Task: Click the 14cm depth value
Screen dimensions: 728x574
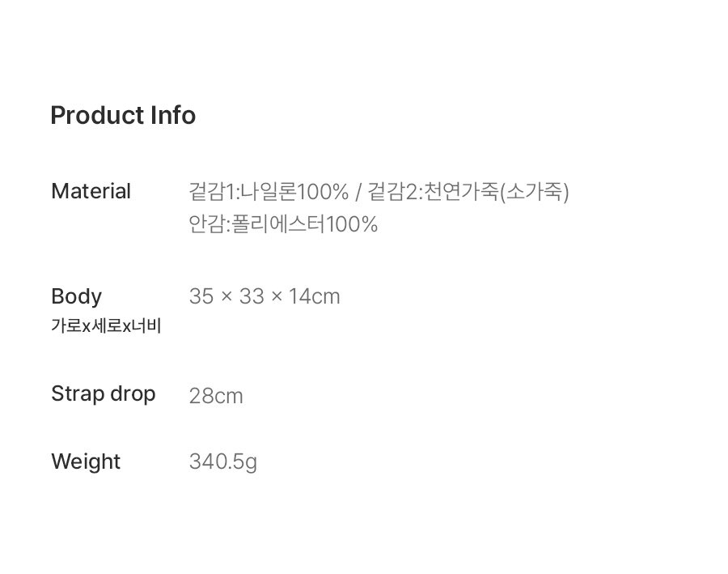Action: pyautogui.click(x=314, y=297)
